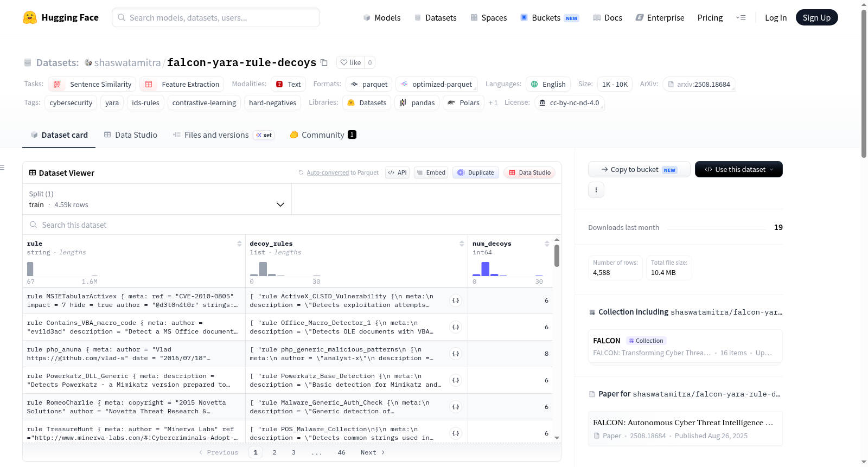Open the arxiv:2508.18684 tag

point(699,84)
